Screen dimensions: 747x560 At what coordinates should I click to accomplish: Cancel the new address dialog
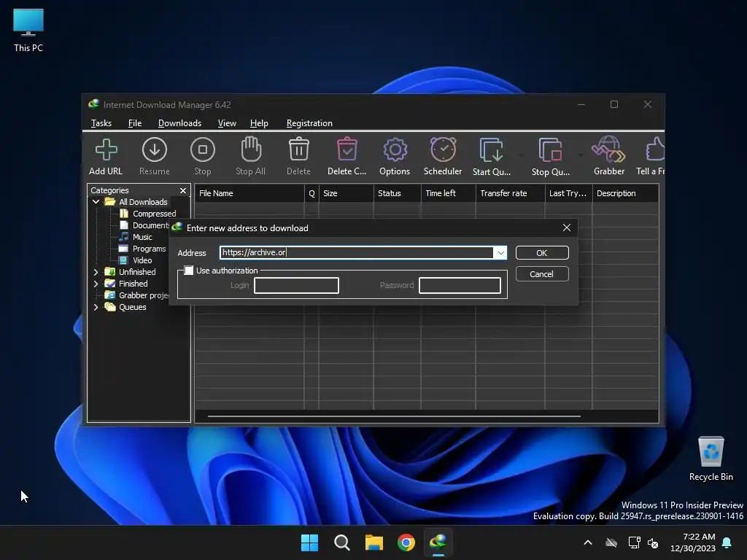pyautogui.click(x=541, y=274)
